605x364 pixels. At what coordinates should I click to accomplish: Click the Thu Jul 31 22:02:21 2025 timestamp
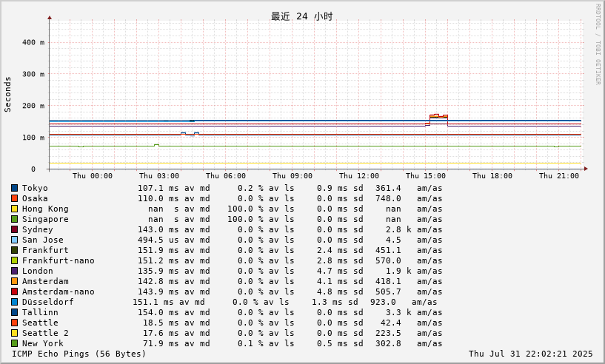tap(530, 354)
